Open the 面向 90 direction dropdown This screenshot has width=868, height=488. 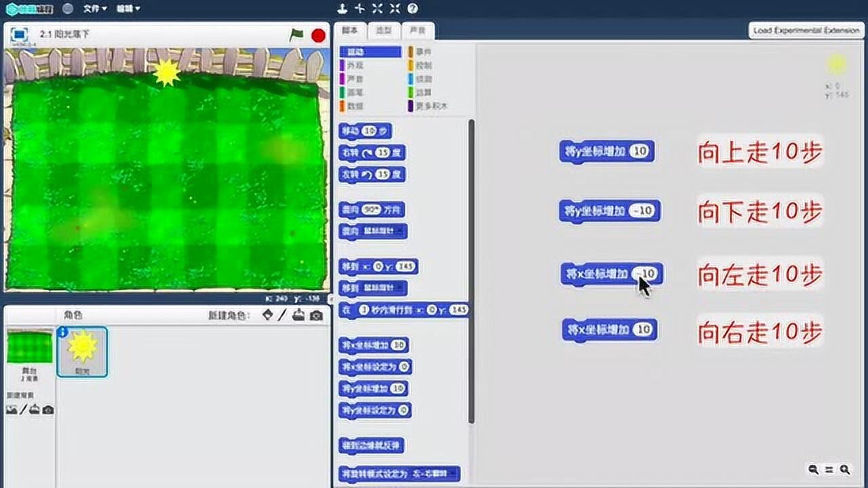[x=371, y=209]
